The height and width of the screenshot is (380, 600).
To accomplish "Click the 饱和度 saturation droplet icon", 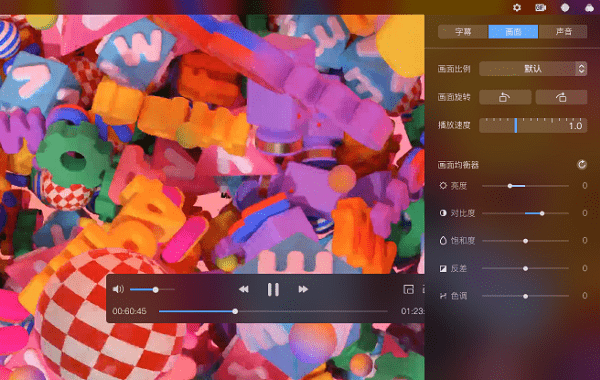I will tap(443, 241).
